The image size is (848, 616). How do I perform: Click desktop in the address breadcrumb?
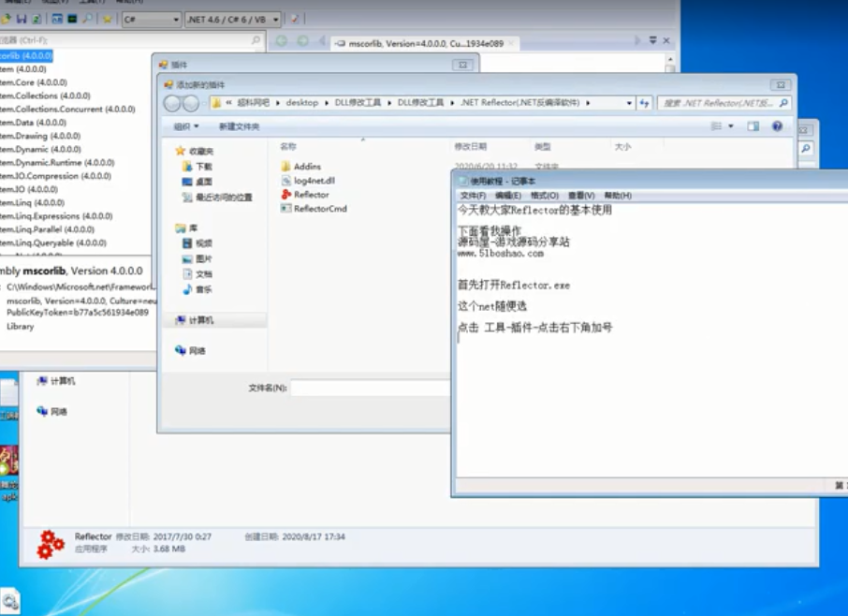[301, 103]
